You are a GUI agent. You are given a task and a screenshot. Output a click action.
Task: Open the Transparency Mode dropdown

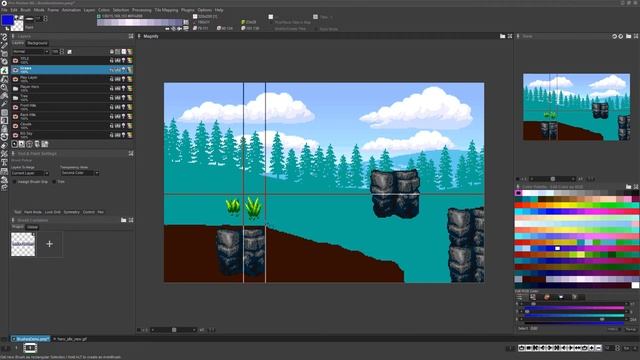pos(80,173)
